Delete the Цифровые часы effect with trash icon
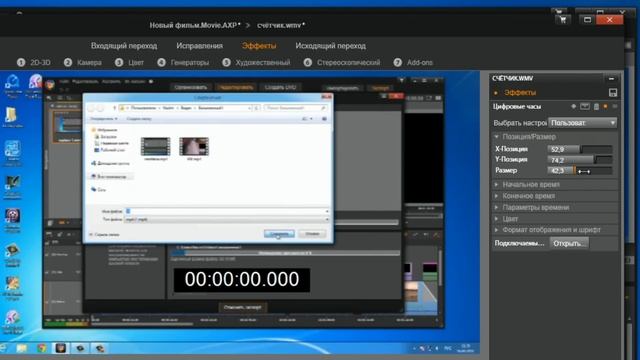This screenshot has height=360, width=640. coord(596,107)
